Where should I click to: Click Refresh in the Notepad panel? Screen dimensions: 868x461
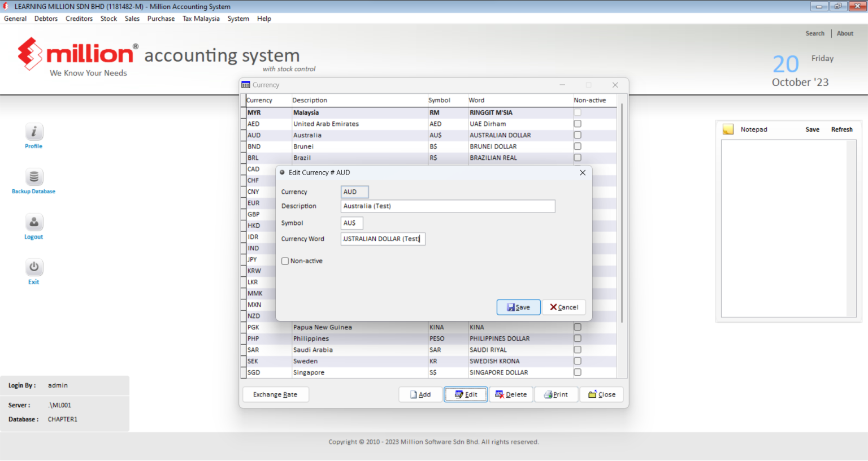(841, 129)
